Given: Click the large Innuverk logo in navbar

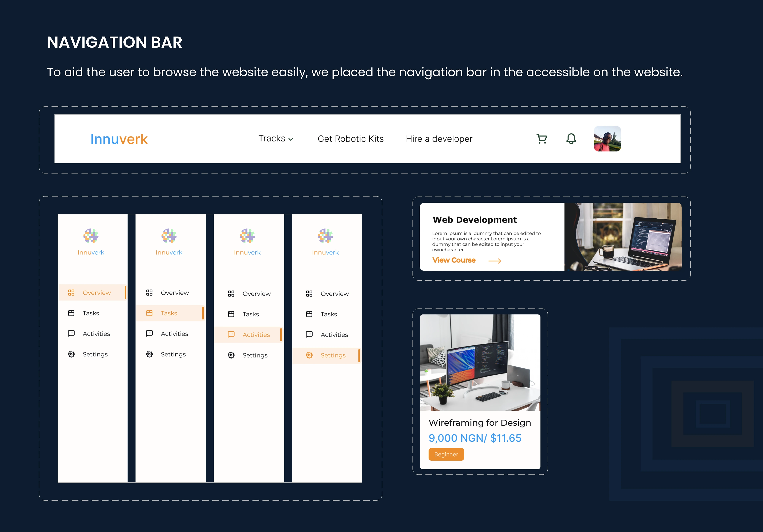Looking at the screenshot, I should click(x=119, y=139).
